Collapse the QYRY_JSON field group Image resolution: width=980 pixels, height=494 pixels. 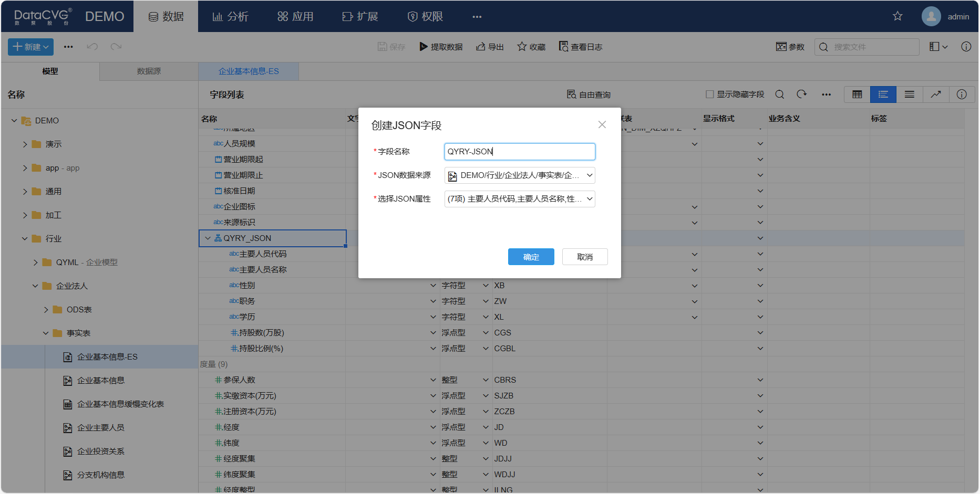(x=208, y=238)
